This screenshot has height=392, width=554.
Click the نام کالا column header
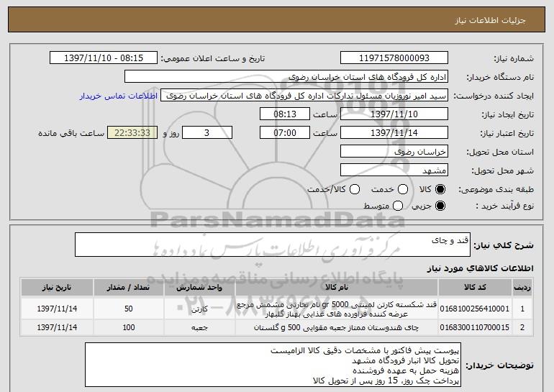pos(337,288)
